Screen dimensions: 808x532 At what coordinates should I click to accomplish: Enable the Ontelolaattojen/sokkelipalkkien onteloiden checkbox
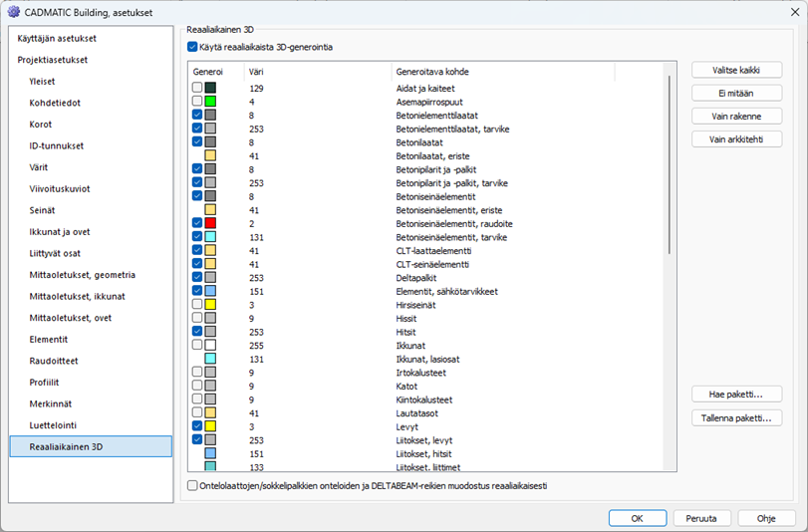(192, 486)
